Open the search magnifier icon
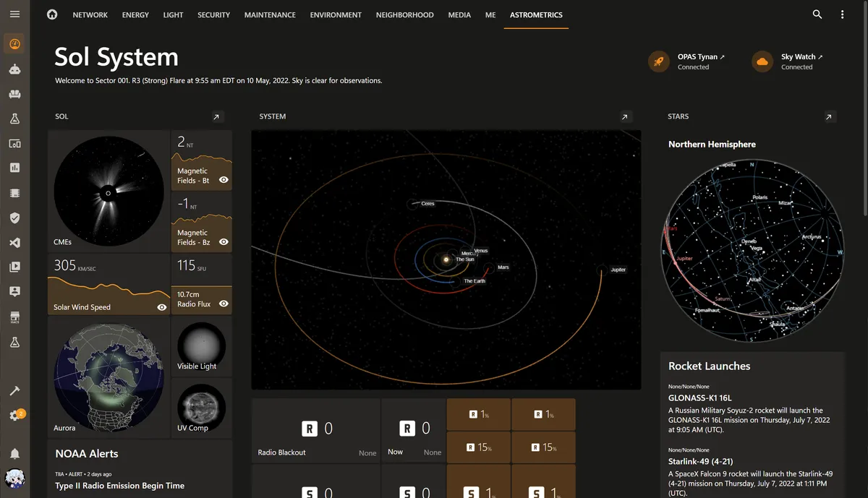 (x=817, y=14)
